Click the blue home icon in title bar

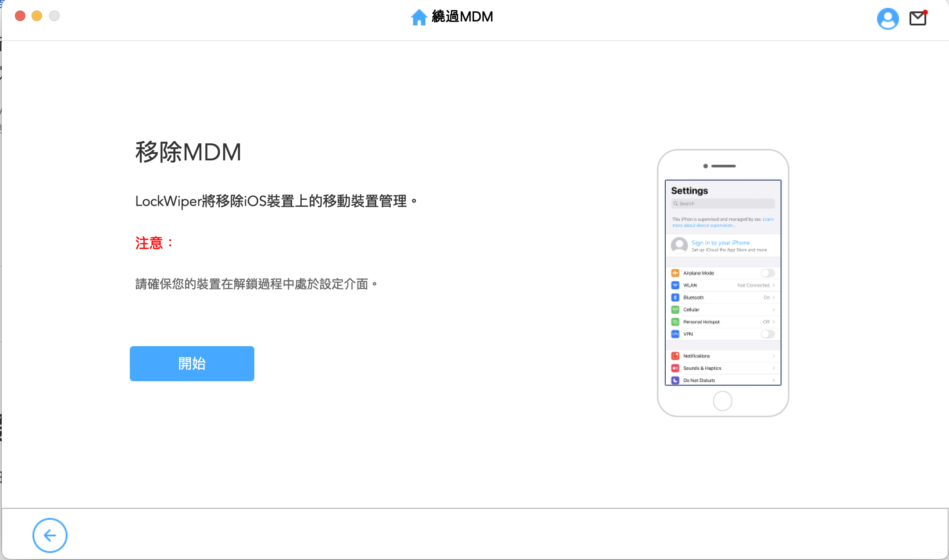[418, 17]
